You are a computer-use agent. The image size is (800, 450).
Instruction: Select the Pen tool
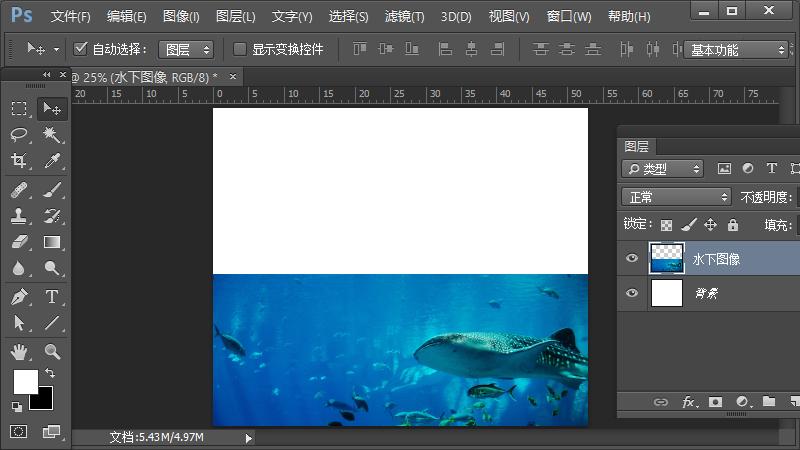tap(19, 296)
